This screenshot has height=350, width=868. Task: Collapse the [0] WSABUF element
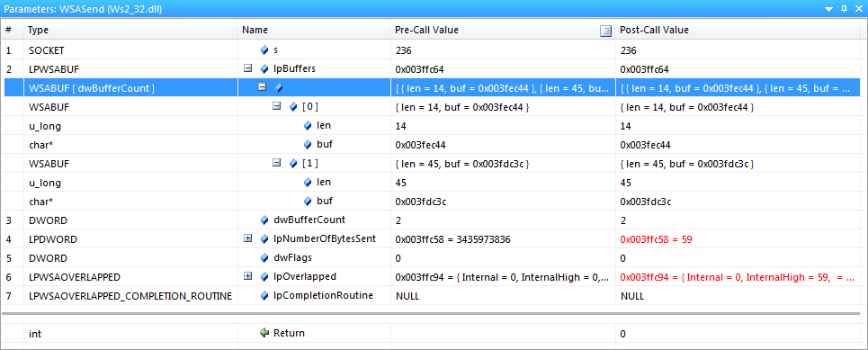[x=277, y=106]
